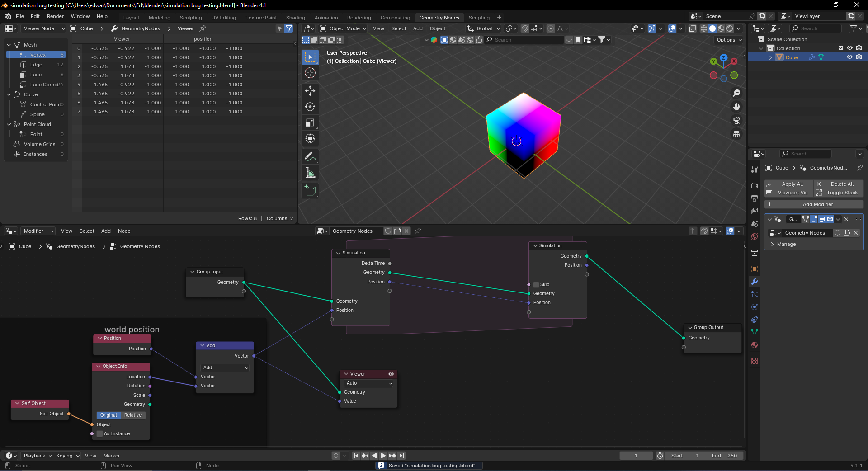868x471 pixels.
Task: Pin the Geometry Nodes node tree
Action: click(x=418, y=231)
